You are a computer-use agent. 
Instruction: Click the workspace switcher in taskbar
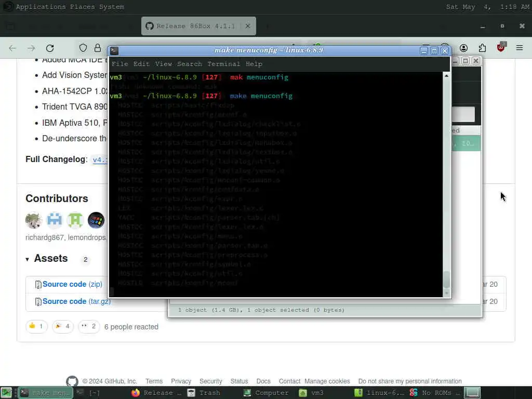coord(472,393)
